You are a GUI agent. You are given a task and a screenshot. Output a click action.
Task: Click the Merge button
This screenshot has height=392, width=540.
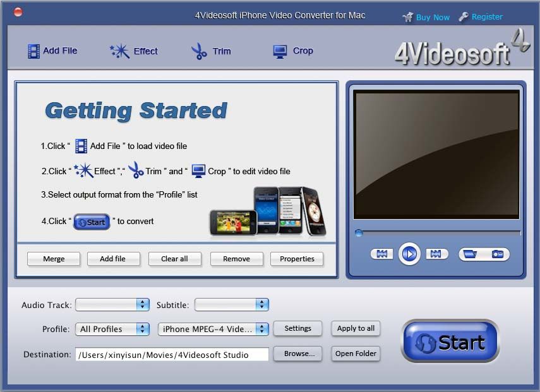tap(54, 259)
